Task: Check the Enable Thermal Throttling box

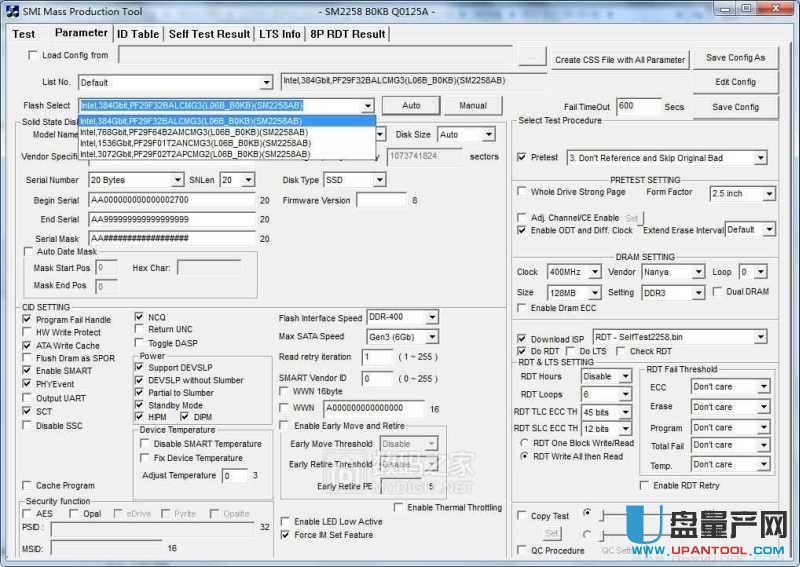Action: pyautogui.click(x=400, y=507)
